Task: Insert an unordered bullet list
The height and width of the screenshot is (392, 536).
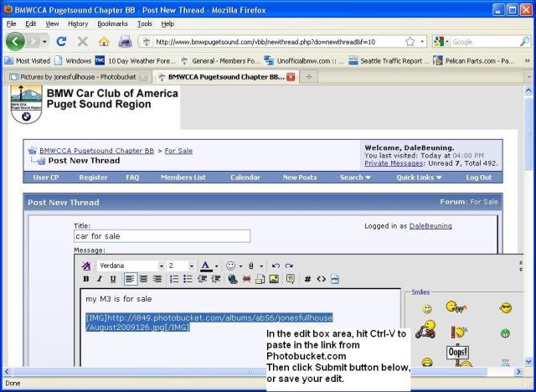Action: pyautogui.click(x=188, y=279)
